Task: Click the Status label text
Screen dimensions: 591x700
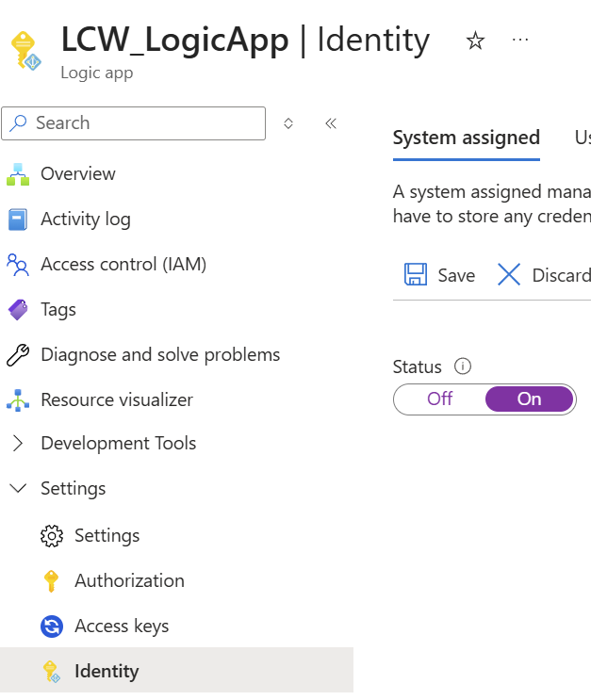Action: click(x=417, y=367)
